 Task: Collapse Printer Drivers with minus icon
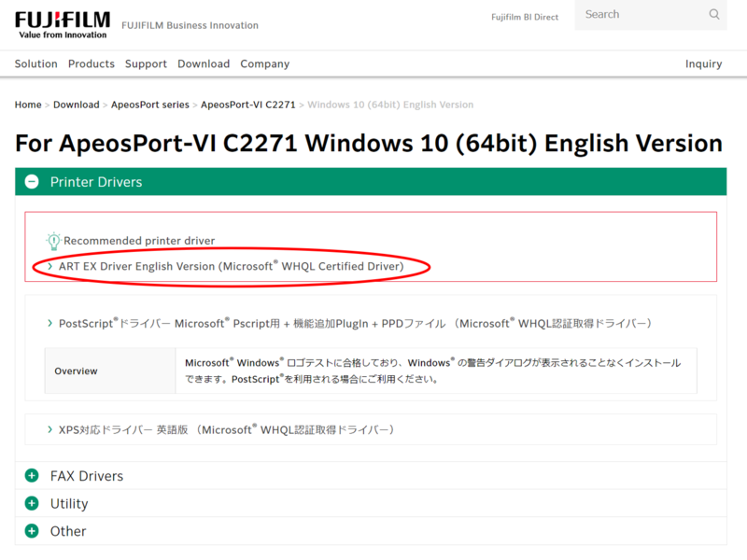click(32, 182)
